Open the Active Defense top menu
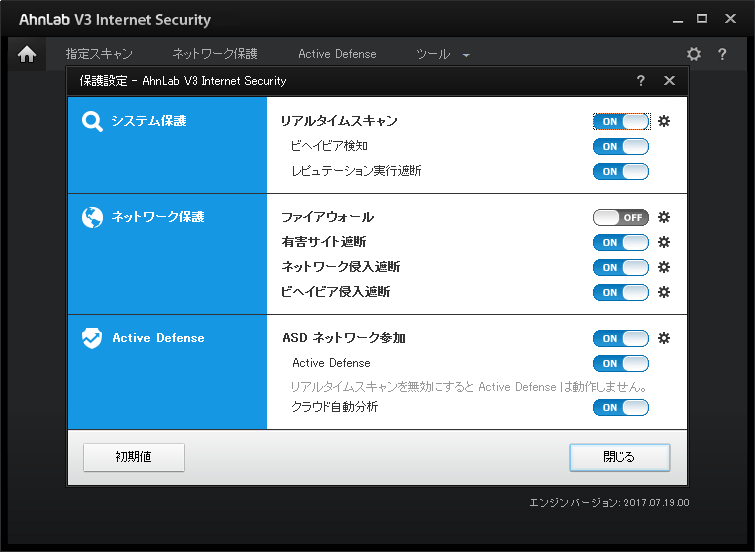Viewport: 755px width, 552px height. [337, 54]
